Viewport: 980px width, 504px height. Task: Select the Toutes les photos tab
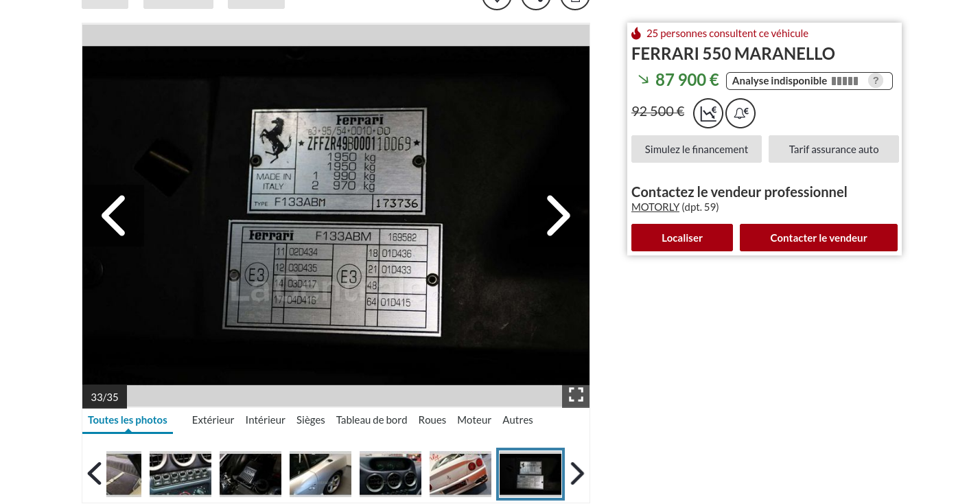[128, 420]
